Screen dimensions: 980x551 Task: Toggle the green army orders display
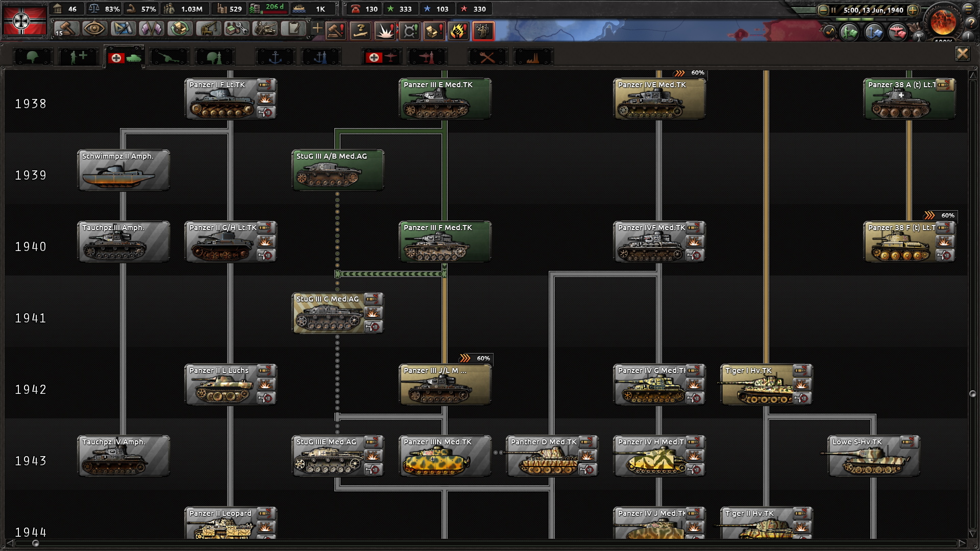(849, 33)
